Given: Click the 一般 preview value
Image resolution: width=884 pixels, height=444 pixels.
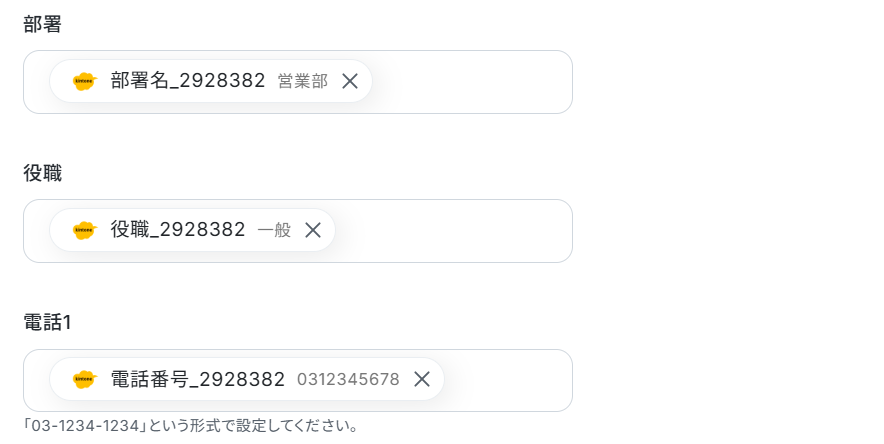Looking at the screenshot, I should [274, 230].
